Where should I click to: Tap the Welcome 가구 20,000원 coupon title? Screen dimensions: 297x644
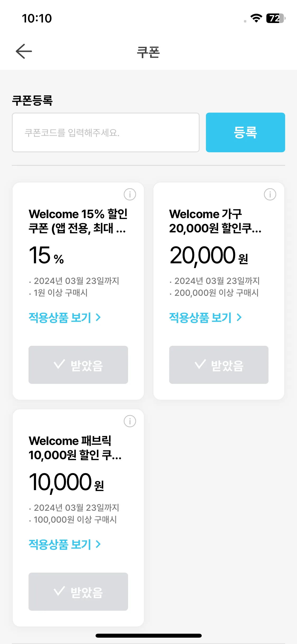(x=215, y=221)
